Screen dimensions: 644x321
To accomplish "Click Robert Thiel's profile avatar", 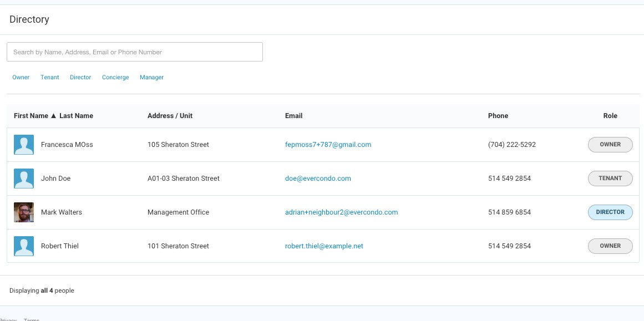I will pos(24,246).
